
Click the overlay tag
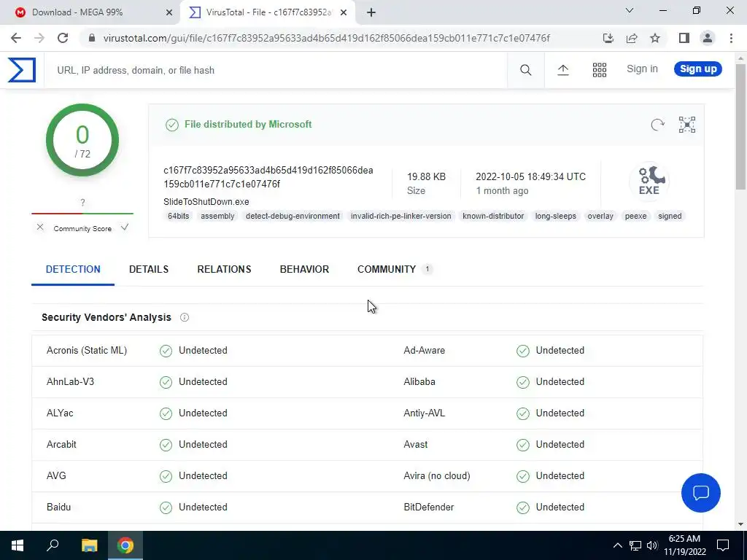pos(600,216)
